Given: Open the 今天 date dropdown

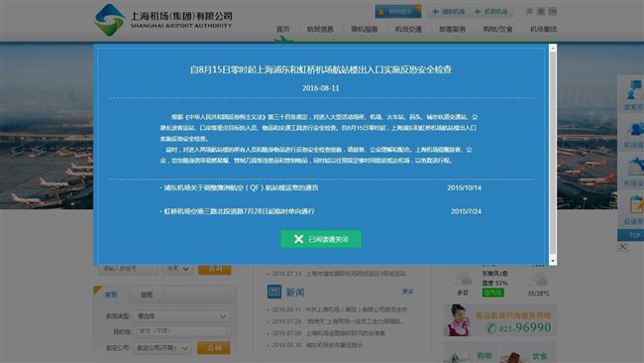Looking at the screenshot, I should (x=177, y=269).
